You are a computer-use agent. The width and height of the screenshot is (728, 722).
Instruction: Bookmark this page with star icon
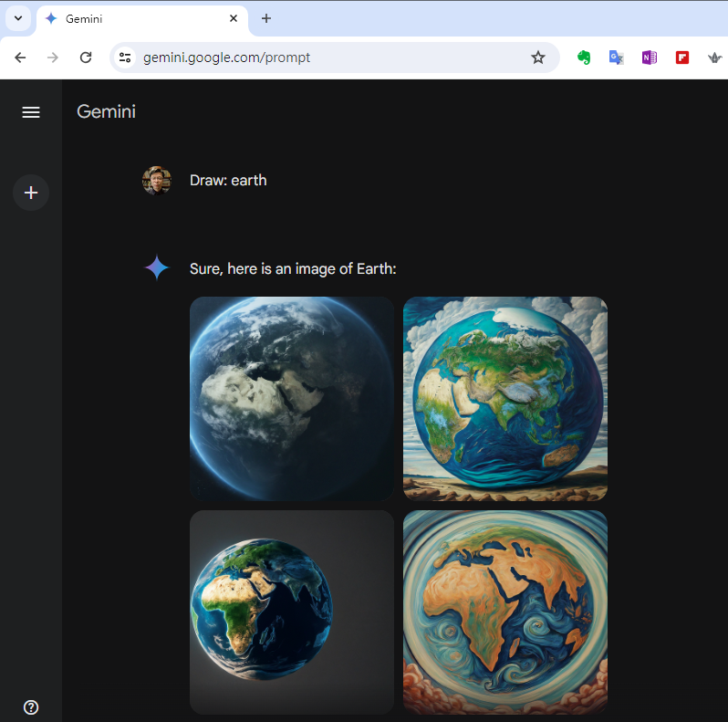tap(537, 58)
